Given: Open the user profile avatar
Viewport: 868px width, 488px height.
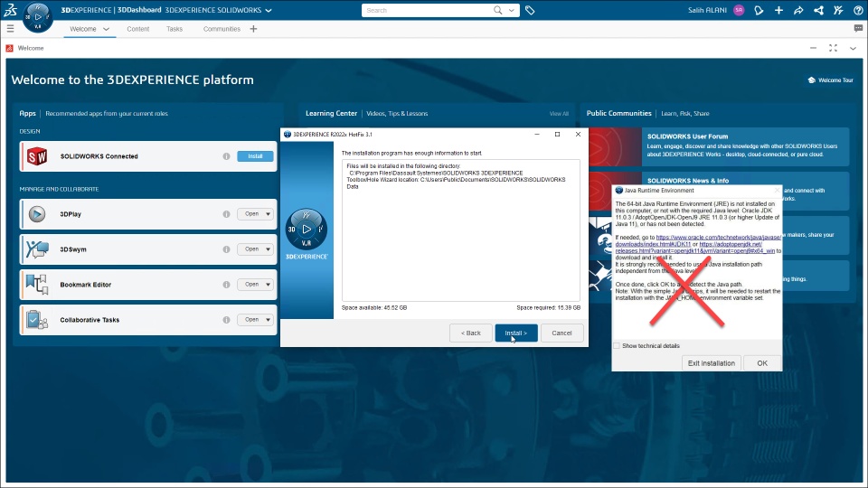Looking at the screenshot, I should 739,10.
